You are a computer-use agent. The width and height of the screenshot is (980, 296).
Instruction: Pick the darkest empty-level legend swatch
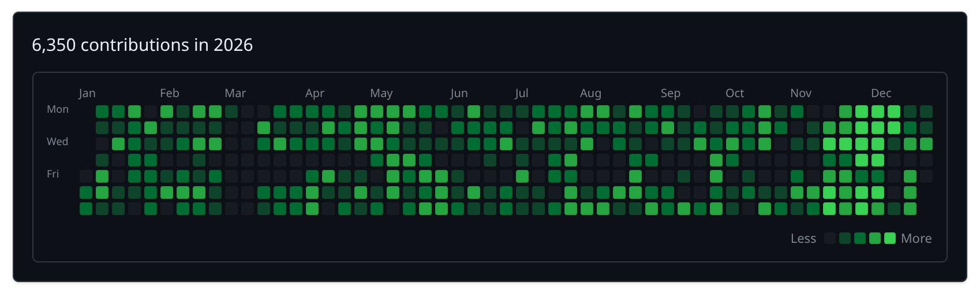(830, 238)
